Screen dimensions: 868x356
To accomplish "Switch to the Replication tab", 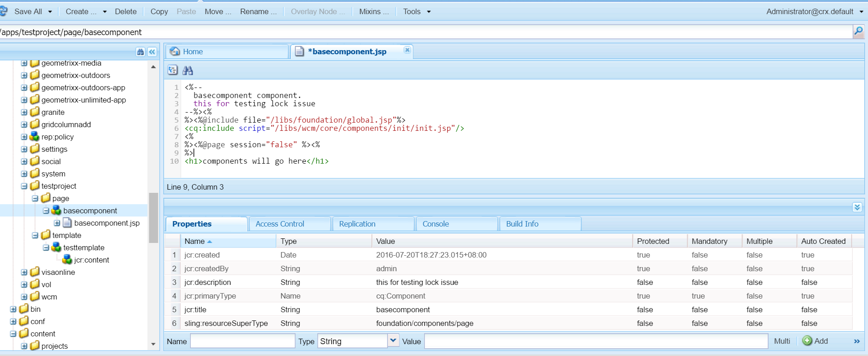I will pyautogui.click(x=373, y=224).
